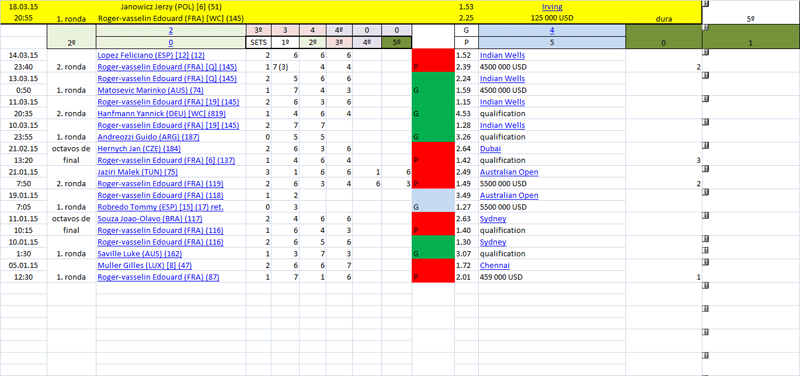
Task: Open the Roger-vasselin Edouard (FRA) [6] (137) link
Action: pos(166,161)
